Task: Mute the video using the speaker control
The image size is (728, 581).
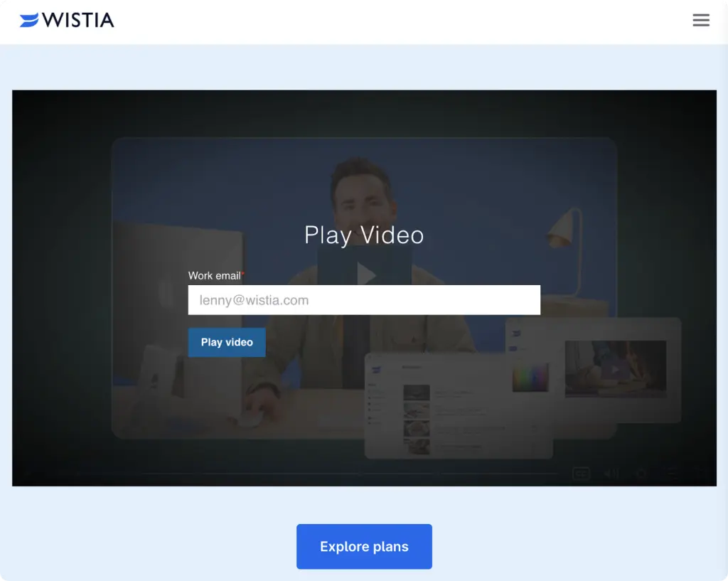Action: [x=611, y=472]
